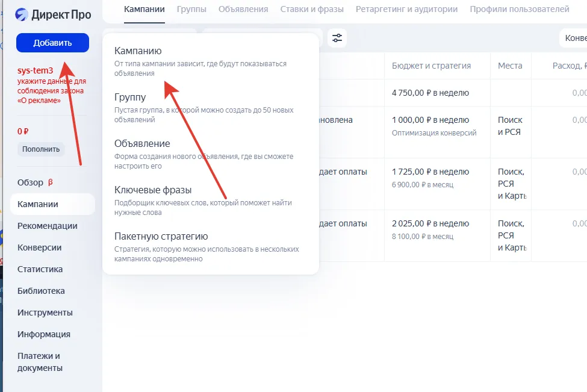The height and width of the screenshot is (392, 587).
Task: Open Платежи и документы in the sidebar
Action: (x=40, y=362)
